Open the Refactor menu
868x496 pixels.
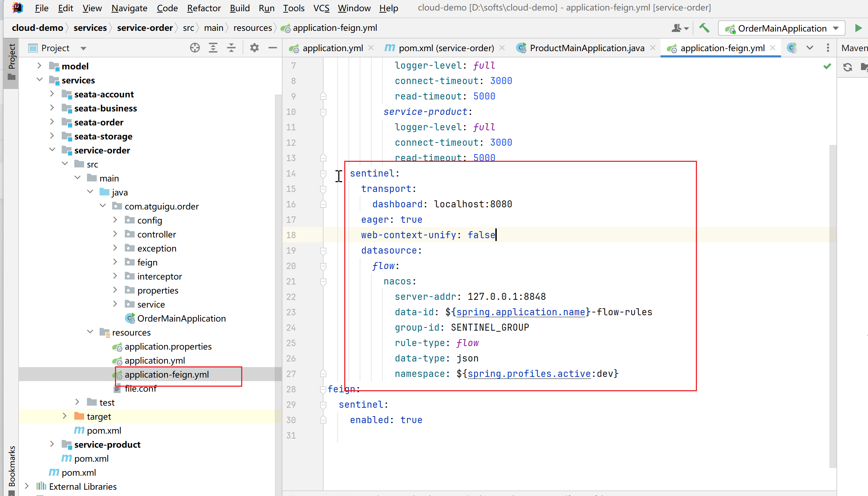(204, 8)
